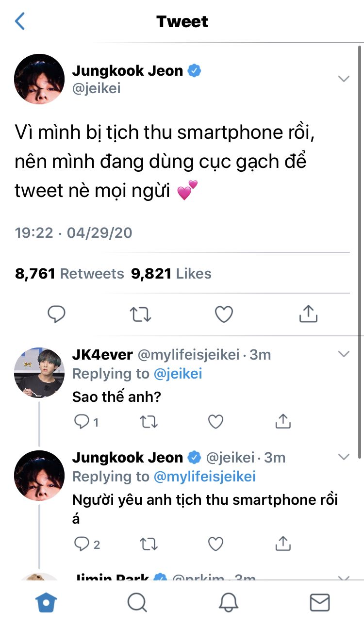View the 8,761 Retweets list
Image resolution: width=364 pixels, height=628 pixels.
pos(69,274)
